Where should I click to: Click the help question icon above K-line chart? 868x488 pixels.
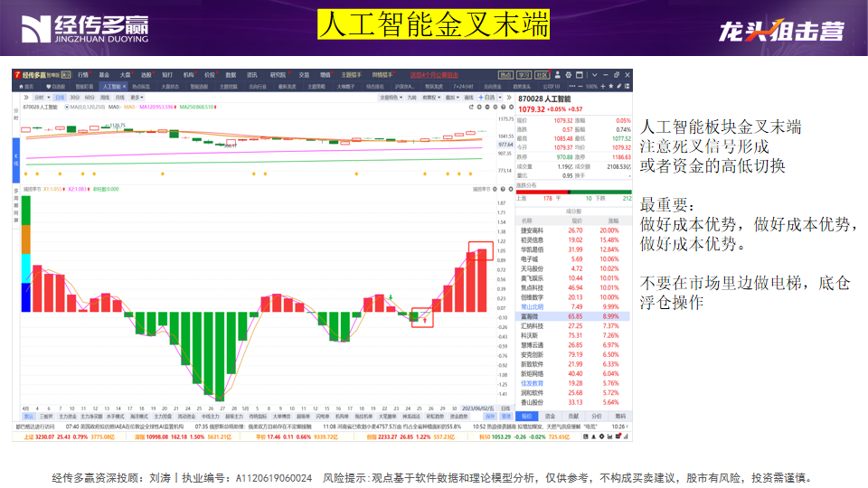coord(504,107)
